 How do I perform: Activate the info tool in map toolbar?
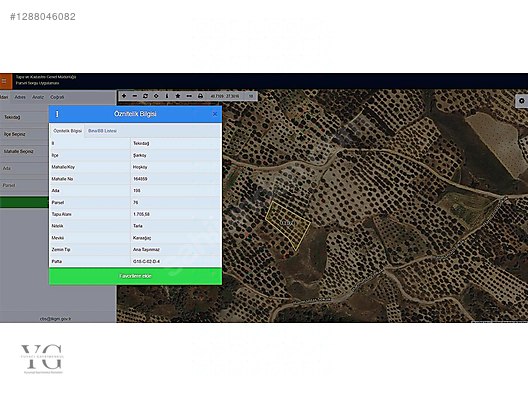pyautogui.click(x=167, y=96)
